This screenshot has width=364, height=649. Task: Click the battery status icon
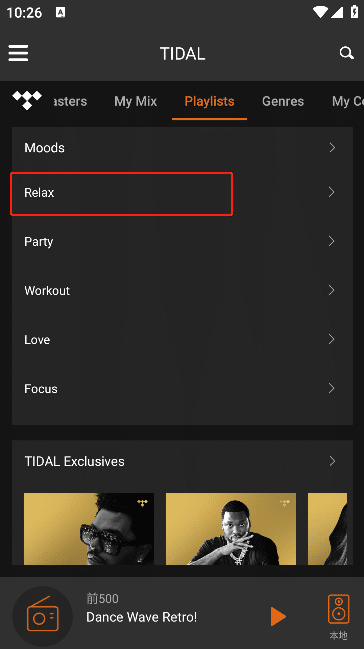click(354, 12)
